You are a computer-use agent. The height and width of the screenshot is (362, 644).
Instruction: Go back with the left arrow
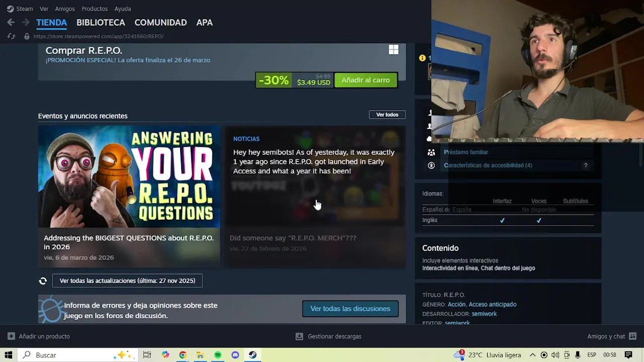pyautogui.click(x=11, y=23)
